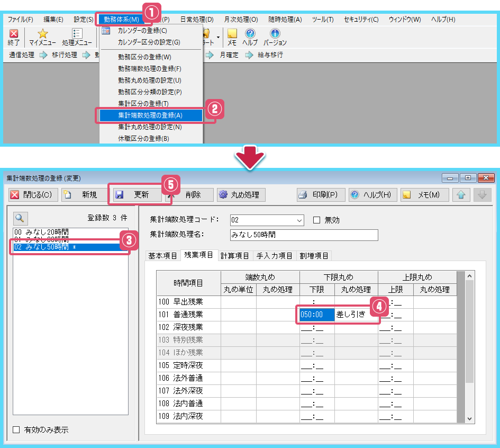The height and width of the screenshot is (448, 500).
Task: Click the magnifier search icon above list
Action: point(21,218)
